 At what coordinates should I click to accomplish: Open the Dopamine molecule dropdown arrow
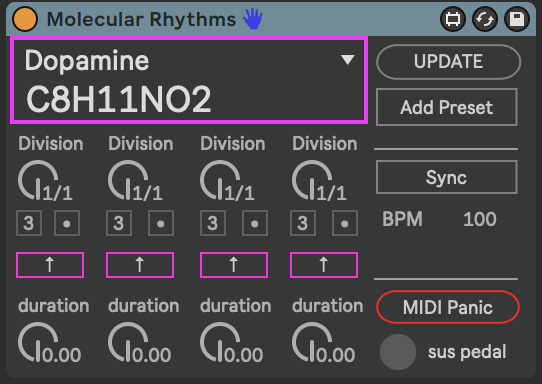click(x=347, y=59)
